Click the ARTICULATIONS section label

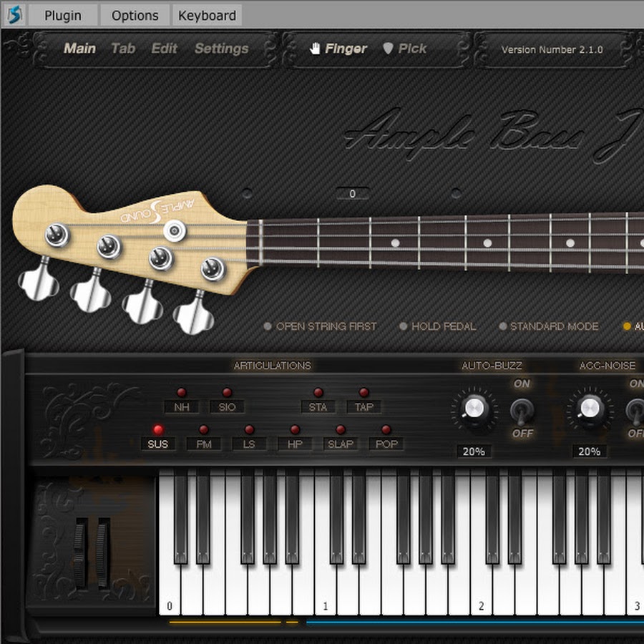pos(273,366)
